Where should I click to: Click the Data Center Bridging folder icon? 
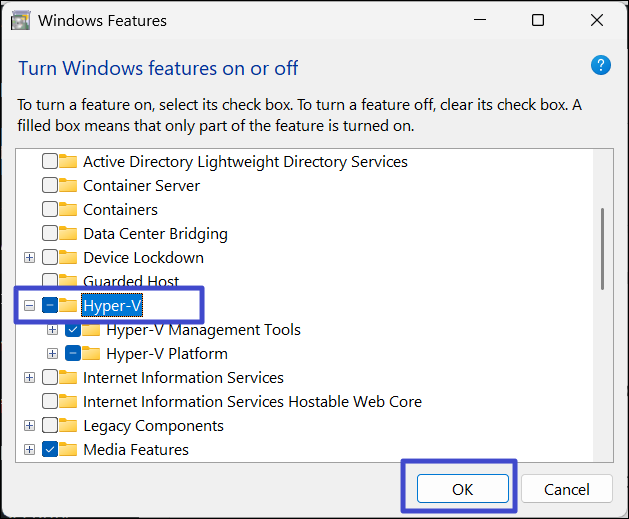69,233
